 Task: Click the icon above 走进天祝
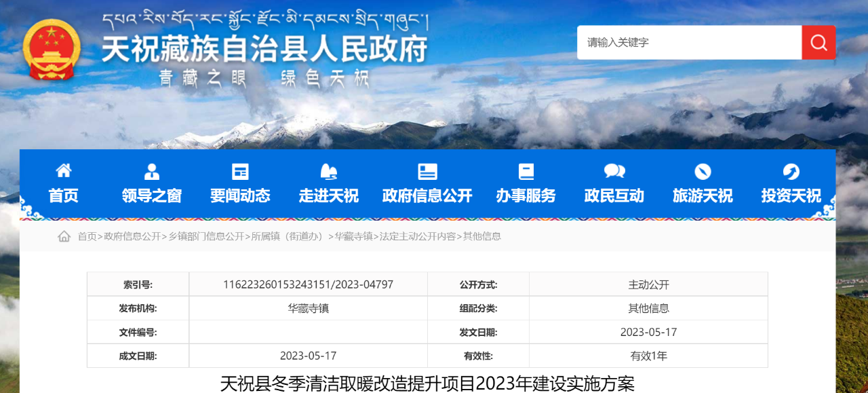[329, 171]
